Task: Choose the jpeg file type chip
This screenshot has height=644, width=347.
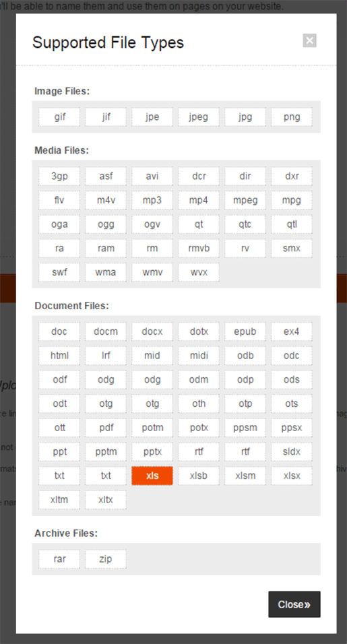Action: pos(199,117)
